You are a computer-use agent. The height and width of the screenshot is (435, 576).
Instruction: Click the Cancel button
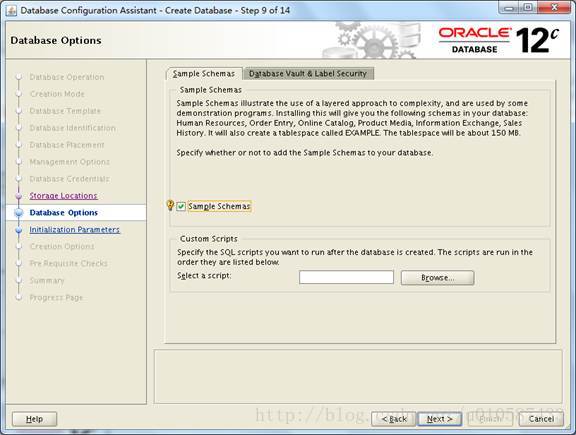[541, 419]
